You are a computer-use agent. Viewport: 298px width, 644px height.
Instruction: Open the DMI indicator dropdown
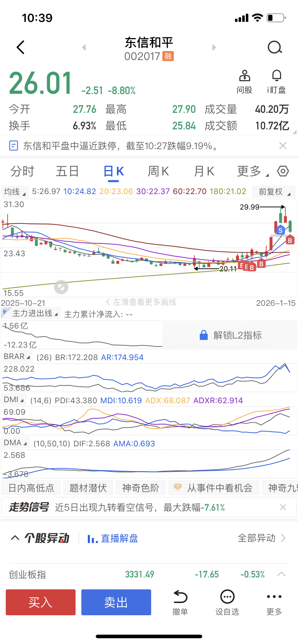14,400
